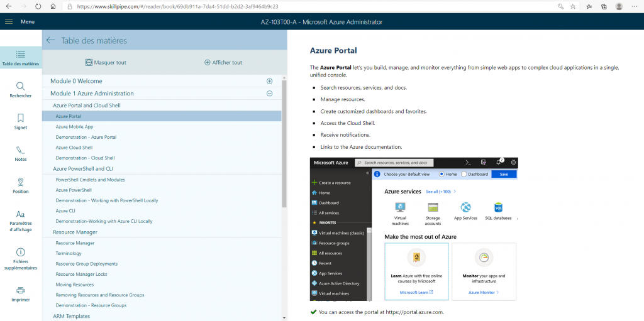Open the Resource Manager section heading
This screenshot has height=321, width=644.
coord(75,232)
